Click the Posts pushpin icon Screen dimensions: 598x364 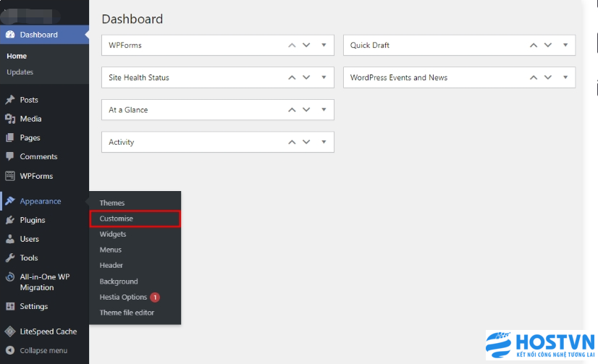click(10, 100)
